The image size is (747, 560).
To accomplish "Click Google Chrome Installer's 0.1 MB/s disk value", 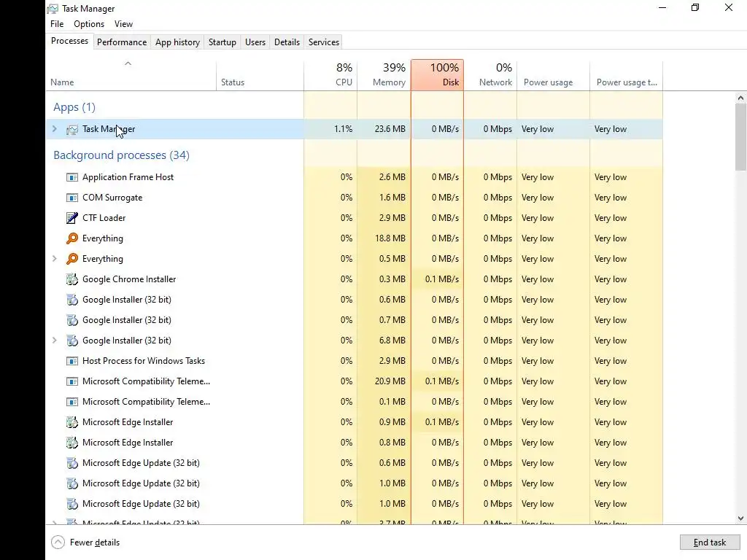I will click(x=441, y=279).
